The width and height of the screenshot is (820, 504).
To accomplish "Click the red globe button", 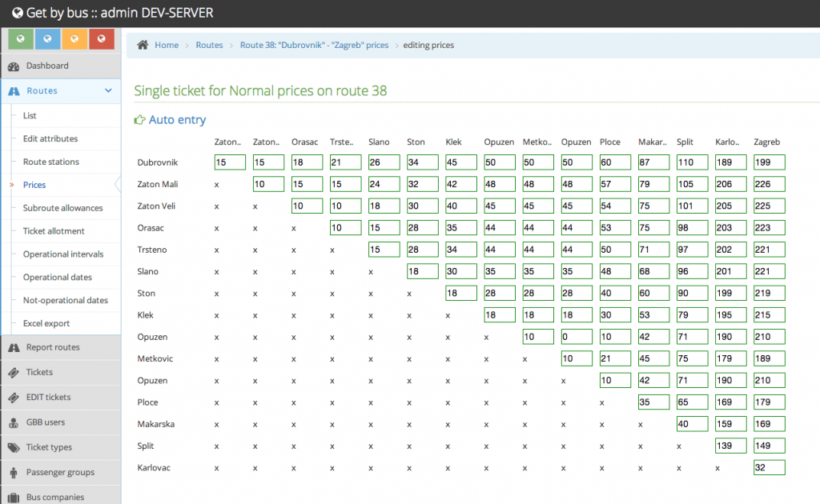I will coord(102,38).
